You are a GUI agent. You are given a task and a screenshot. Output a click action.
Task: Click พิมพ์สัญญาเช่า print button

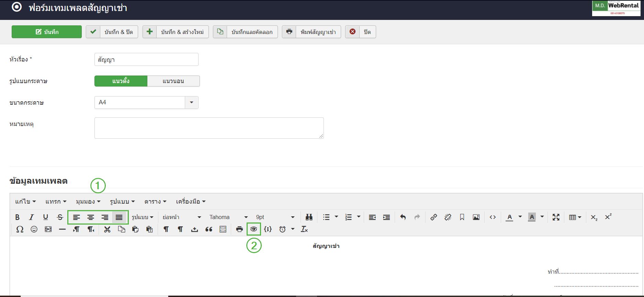312,32
